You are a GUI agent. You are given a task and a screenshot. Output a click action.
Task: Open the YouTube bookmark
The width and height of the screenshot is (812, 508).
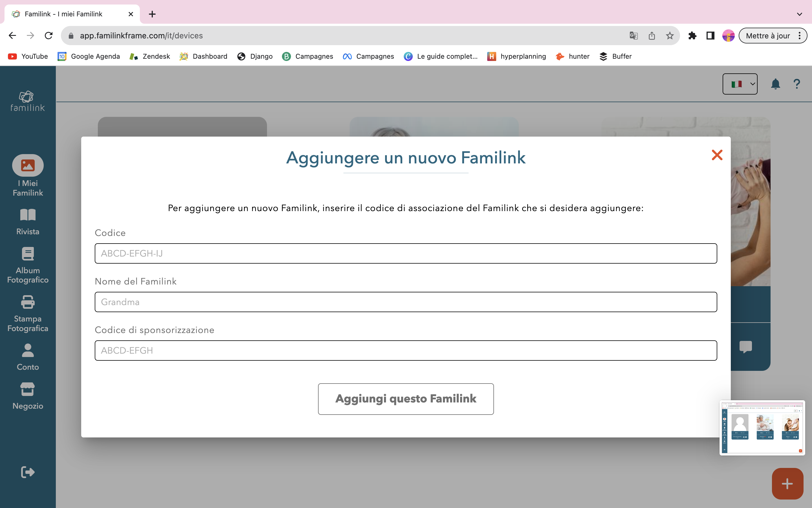(28, 56)
